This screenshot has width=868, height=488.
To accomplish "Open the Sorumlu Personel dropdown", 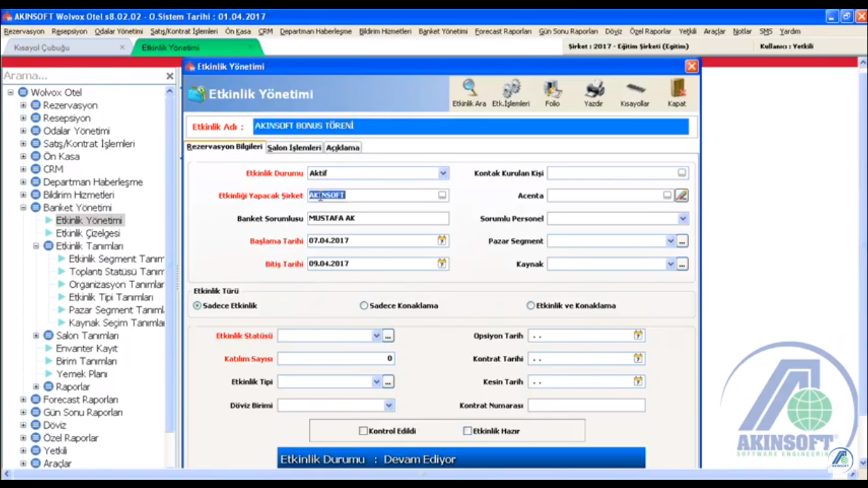I will pos(682,219).
